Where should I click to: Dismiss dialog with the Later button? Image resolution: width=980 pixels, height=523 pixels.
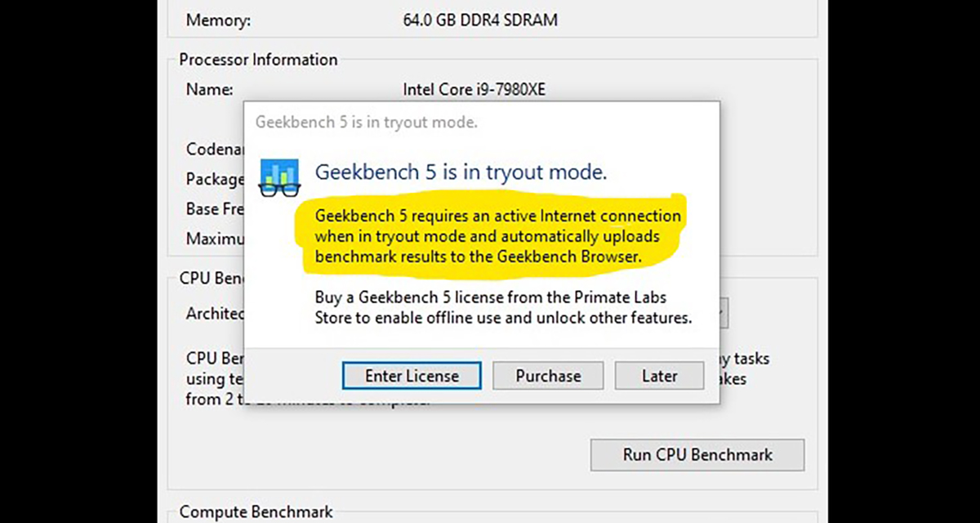click(659, 376)
